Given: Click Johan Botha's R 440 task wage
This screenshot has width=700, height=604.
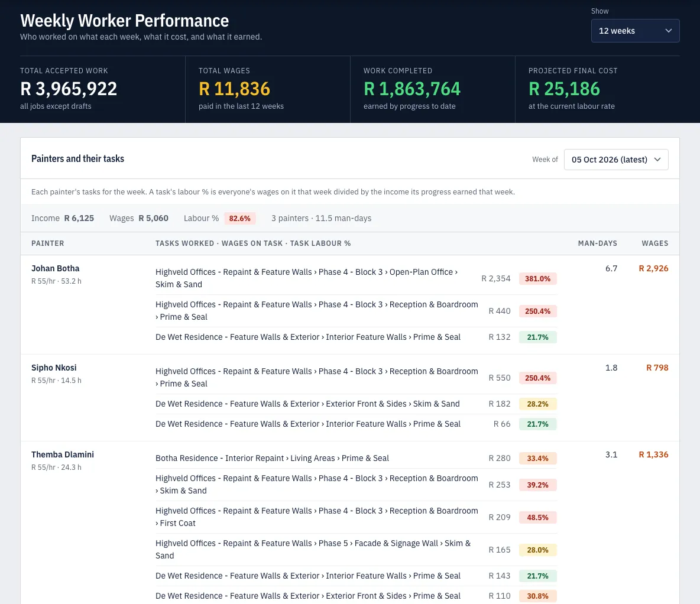Looking at the screenshot, I should coord(499,311).
